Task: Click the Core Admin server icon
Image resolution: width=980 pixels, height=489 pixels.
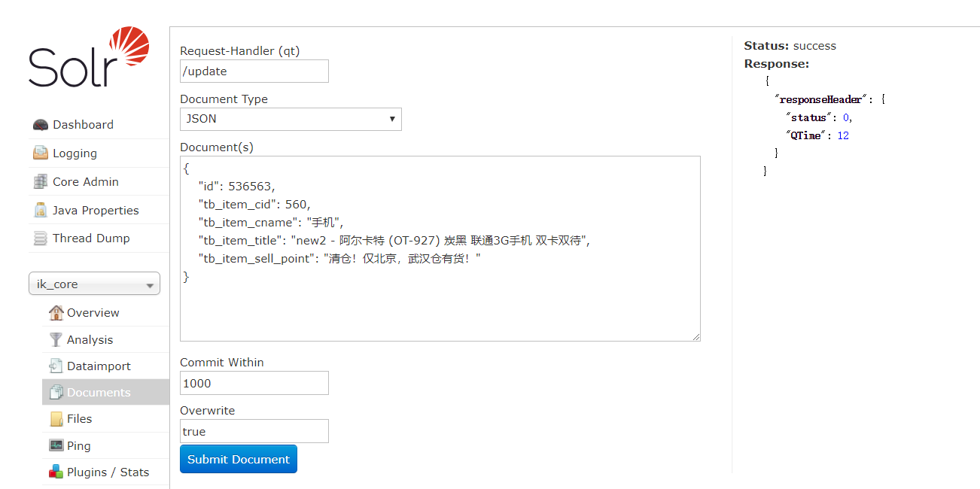Action: click(x=41, y=181)
